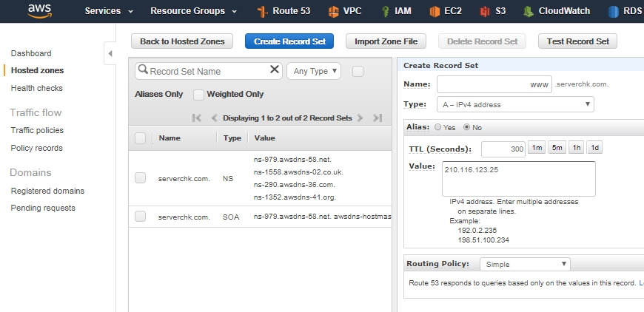This screenshot has height=312, width=644.
Task: Click the Record Set Name search field
Action: tap(209, 71)
